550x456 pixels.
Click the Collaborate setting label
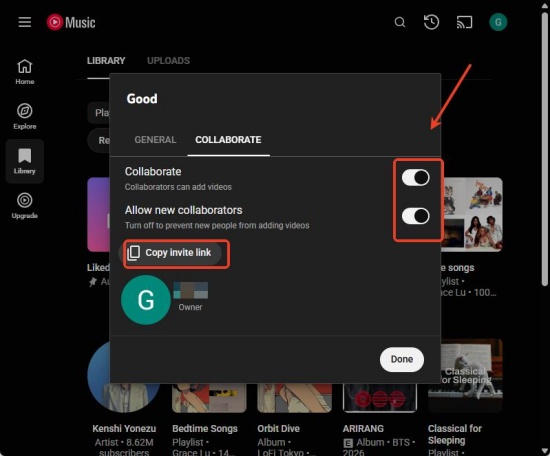[153, 172]
